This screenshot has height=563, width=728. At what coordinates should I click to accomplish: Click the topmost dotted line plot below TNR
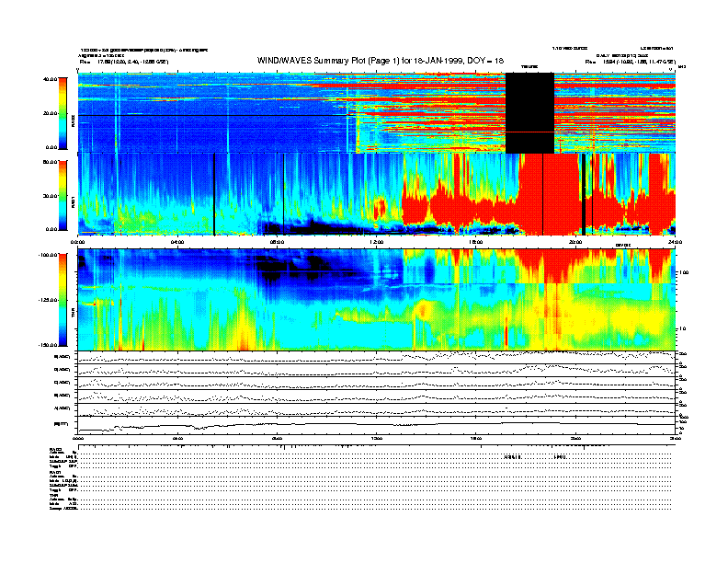pos(377,357)
